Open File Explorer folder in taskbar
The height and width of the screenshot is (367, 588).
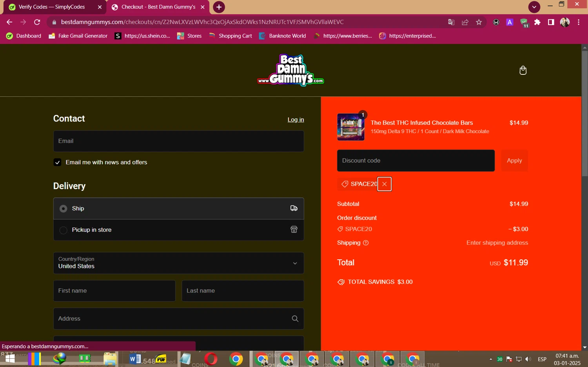pos(110,359)
